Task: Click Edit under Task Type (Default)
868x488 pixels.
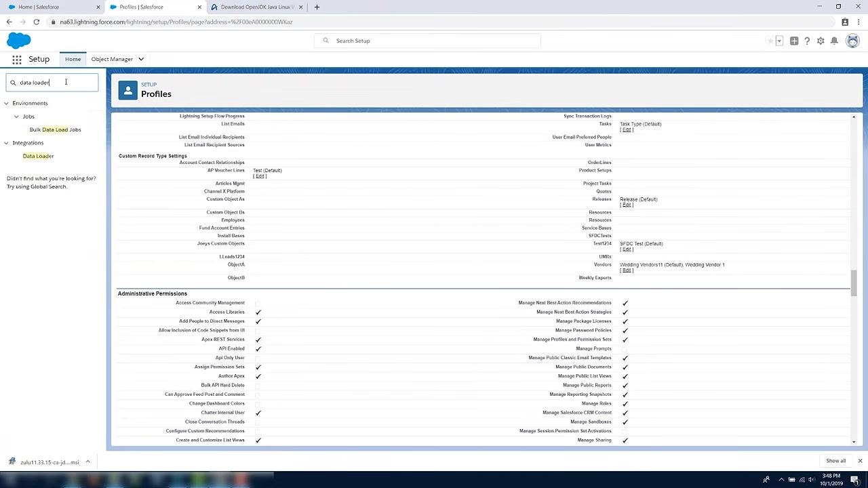Action: pos(627,129)
